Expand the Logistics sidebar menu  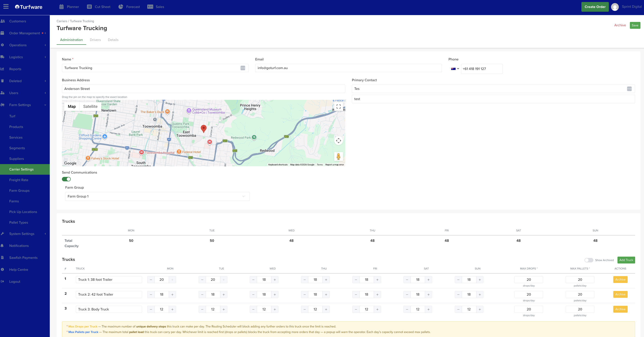25,57
